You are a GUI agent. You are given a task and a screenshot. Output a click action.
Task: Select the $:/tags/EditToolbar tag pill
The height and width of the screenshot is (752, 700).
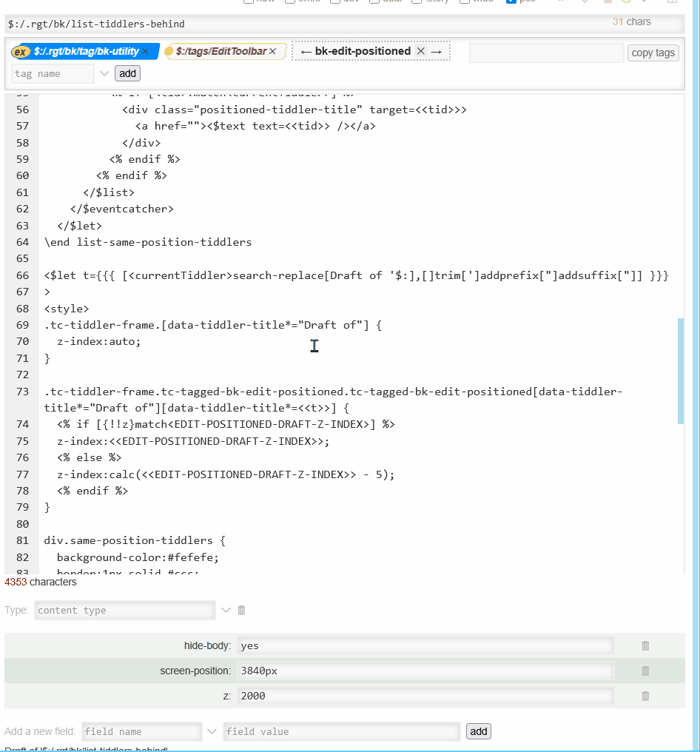221,52
